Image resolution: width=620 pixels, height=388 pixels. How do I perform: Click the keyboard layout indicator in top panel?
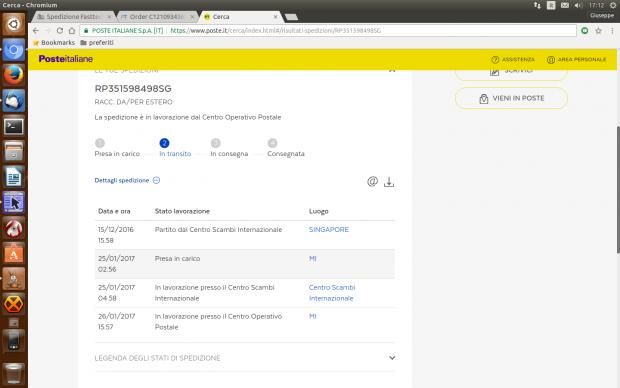pyautogui.click(x=551, y=5)
